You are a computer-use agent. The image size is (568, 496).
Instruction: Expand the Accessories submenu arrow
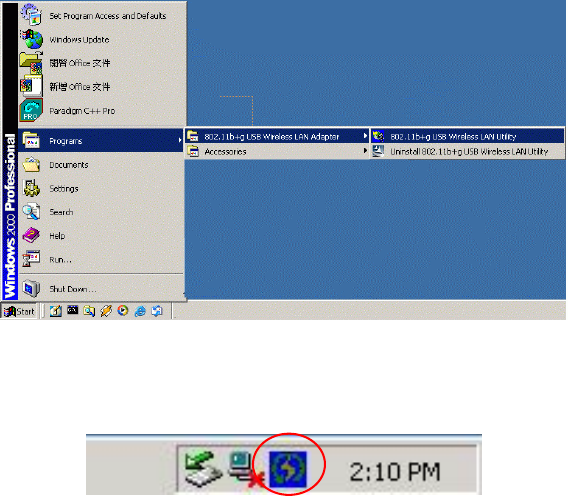click(365, 151)
